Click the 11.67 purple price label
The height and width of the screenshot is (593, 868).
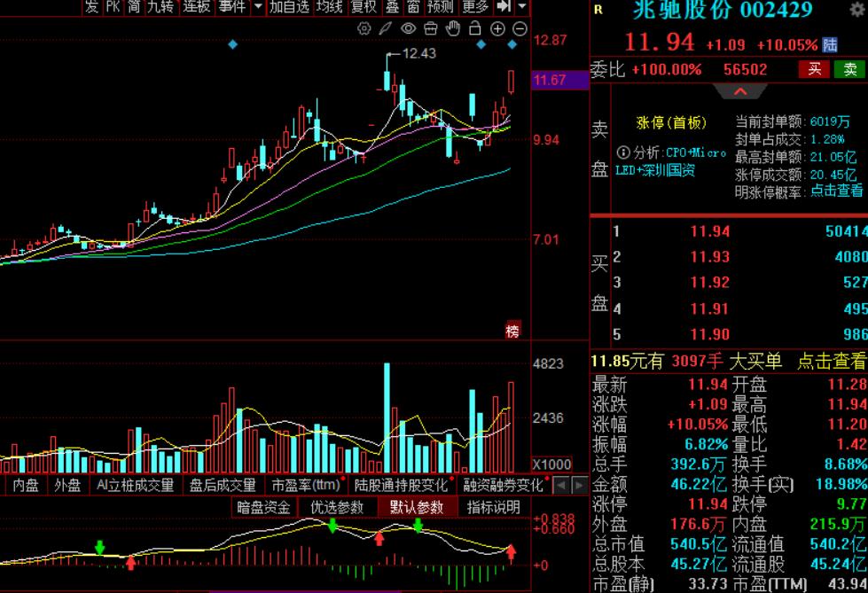pos(559,81)
